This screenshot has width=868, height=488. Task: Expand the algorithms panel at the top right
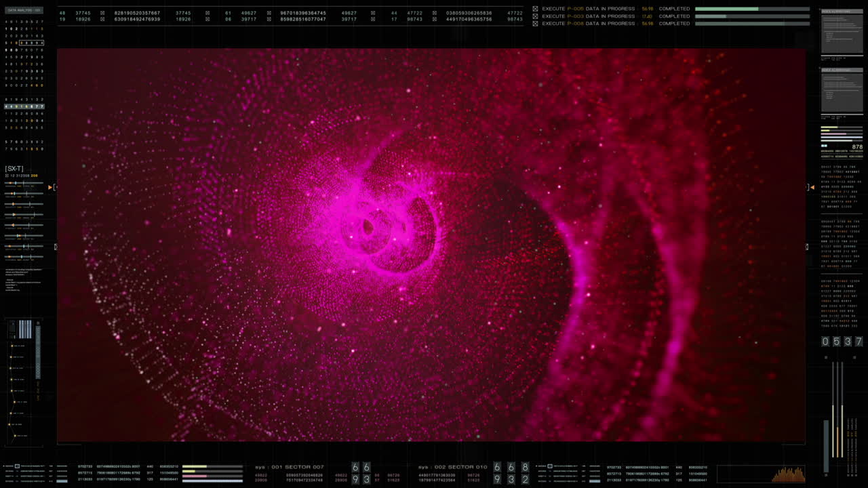[x=842, y=12]
